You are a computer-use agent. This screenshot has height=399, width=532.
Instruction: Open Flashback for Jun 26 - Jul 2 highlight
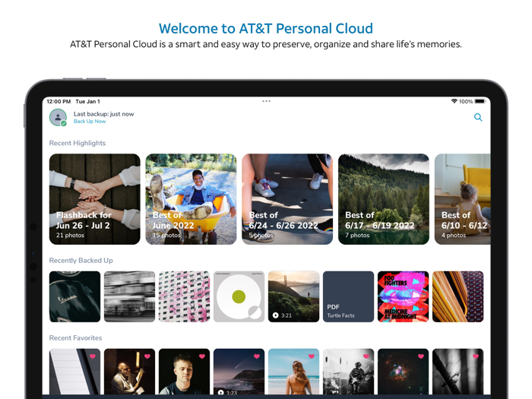click(95, 199)
